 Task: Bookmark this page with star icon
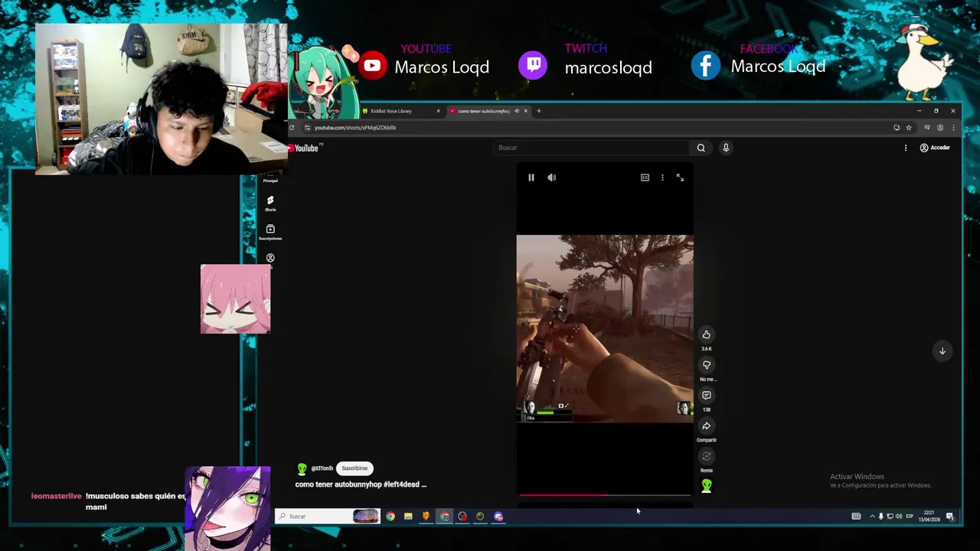(x=909, y=128)
